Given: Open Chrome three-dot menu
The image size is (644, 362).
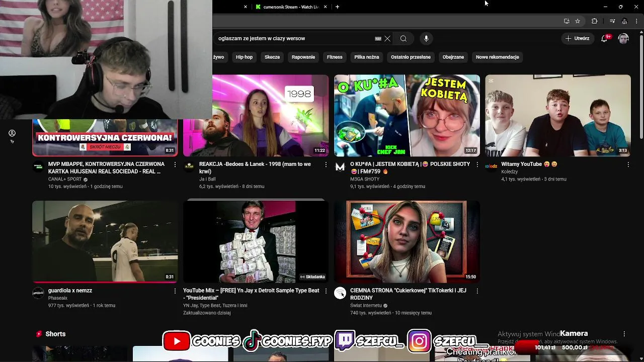Looking at the screenshot, I should [637, 21].
